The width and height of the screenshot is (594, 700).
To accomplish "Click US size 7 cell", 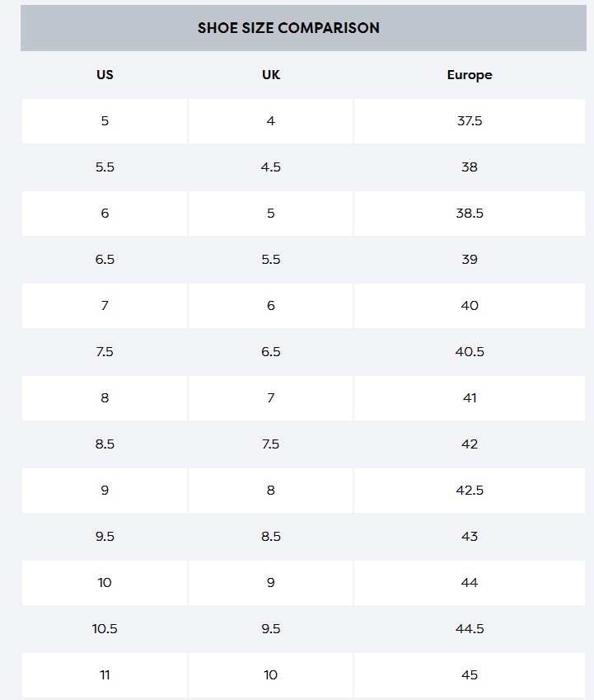I will pos(105,306).
